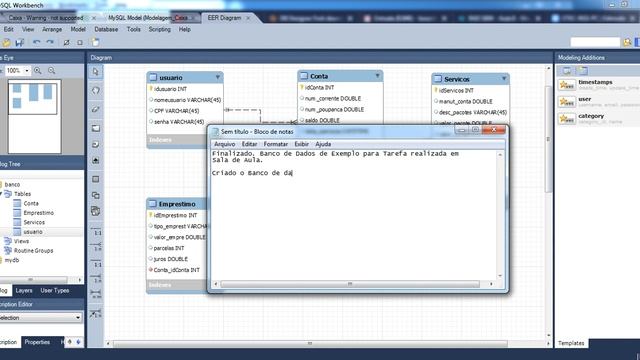Select 1:1 non-identifying relationship tool
The height and width of the screenshot is (360, 640).
pos(96,231)
